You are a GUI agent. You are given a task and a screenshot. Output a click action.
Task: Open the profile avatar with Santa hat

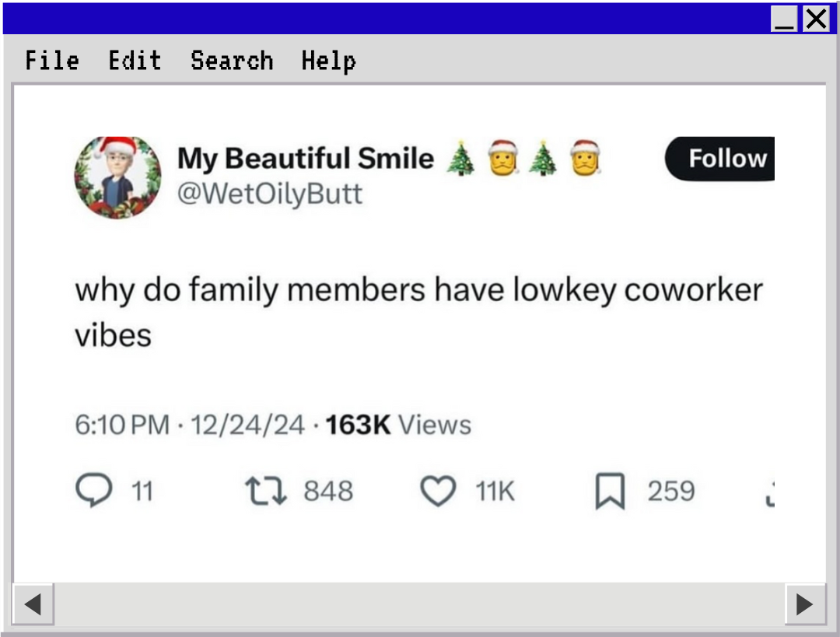[117, 177]
